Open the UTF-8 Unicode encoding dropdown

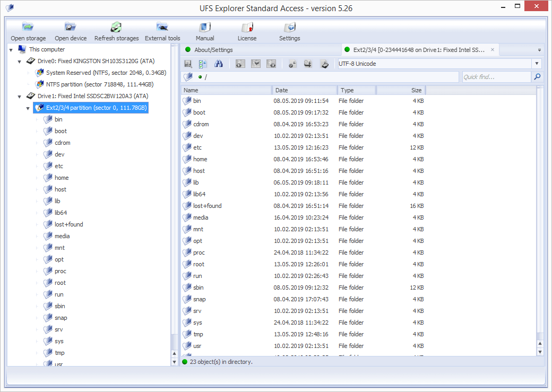(x=537, y=64)
